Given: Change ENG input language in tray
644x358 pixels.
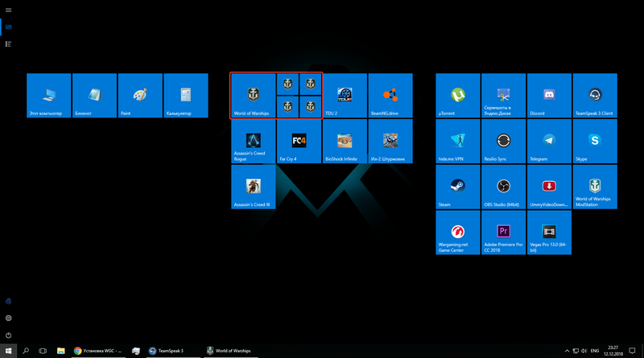Looking at the screenshot, I should click(595, 351).
